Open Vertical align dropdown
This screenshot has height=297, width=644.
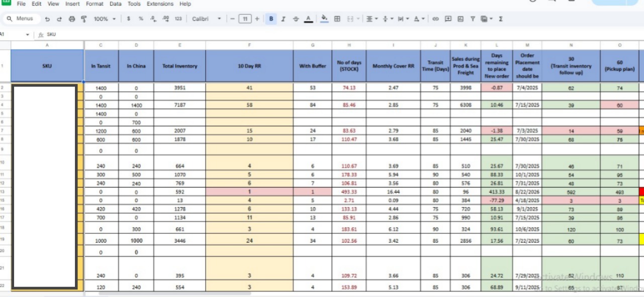coord(388,19)
